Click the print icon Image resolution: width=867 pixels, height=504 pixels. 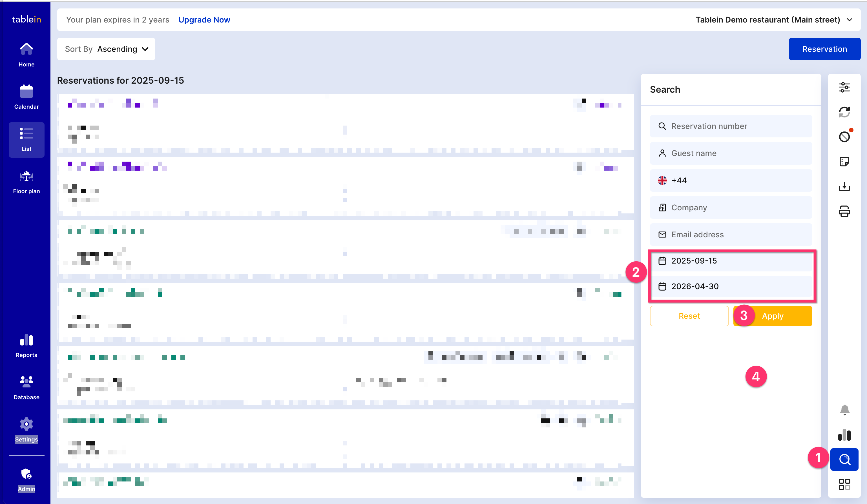[x=844, y=211]
